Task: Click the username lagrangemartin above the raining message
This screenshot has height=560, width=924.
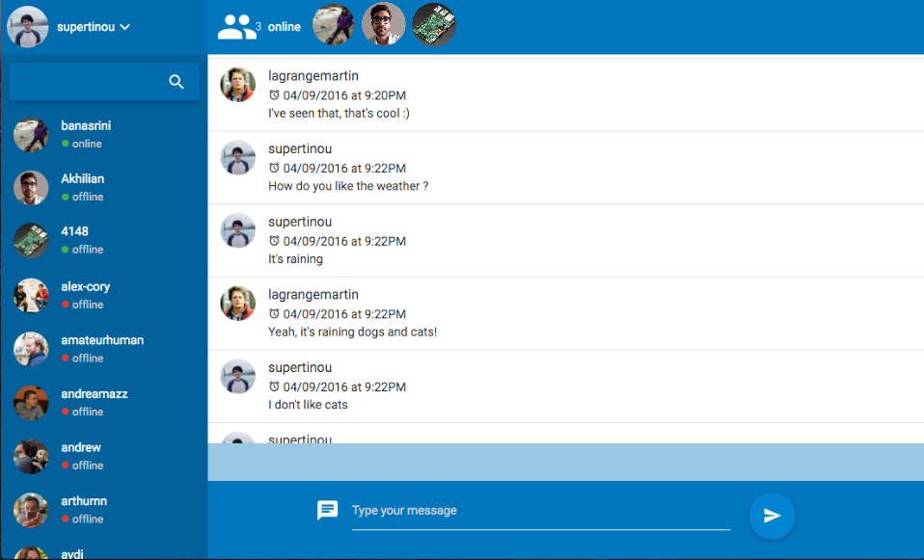Action: click(x=313, y=294)
